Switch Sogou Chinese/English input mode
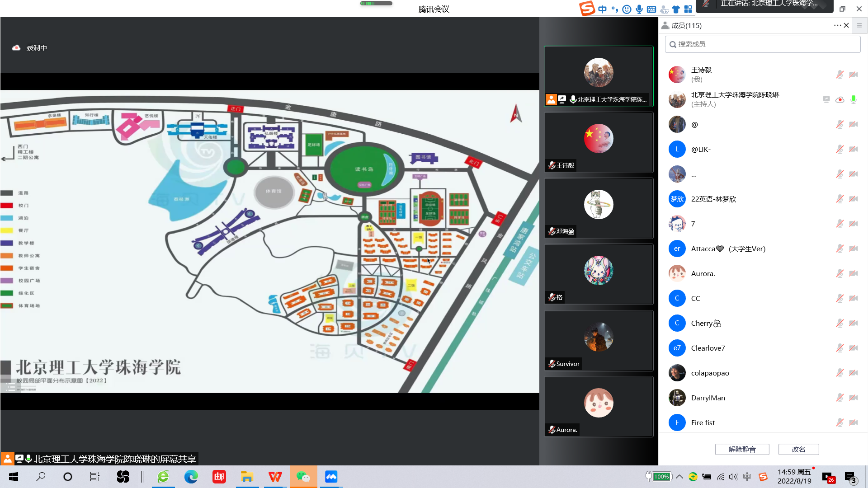Screen dimensions: 868x488 (x=602, y=9)
